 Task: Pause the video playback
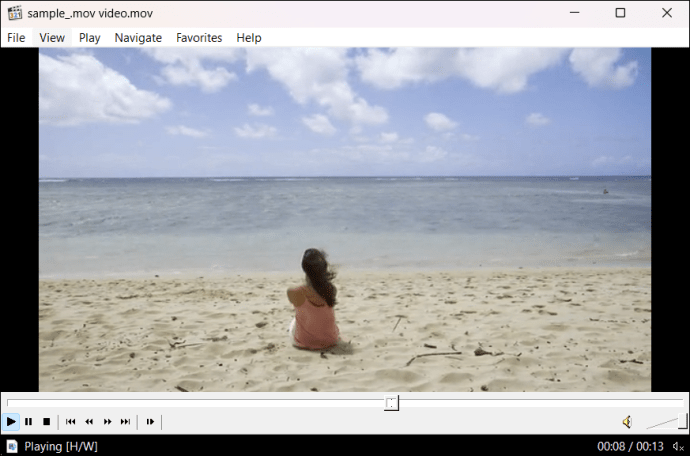coord(29,422)
